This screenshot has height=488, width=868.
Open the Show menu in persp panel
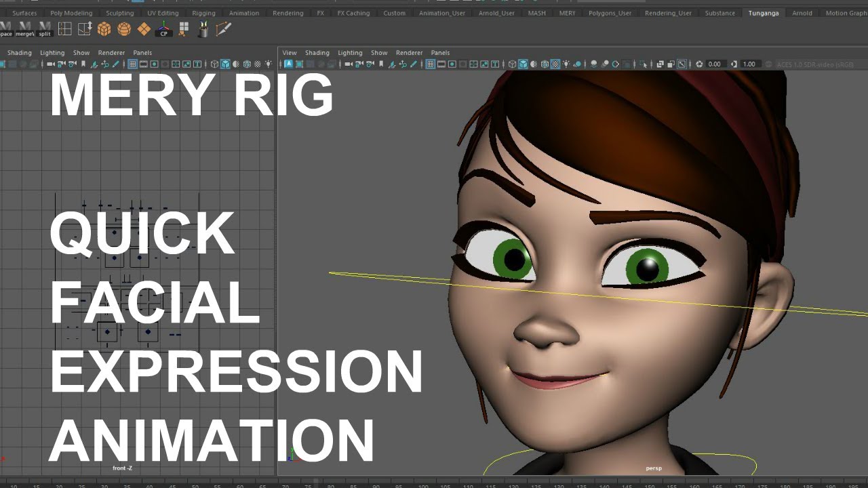(x=379, y=53)
